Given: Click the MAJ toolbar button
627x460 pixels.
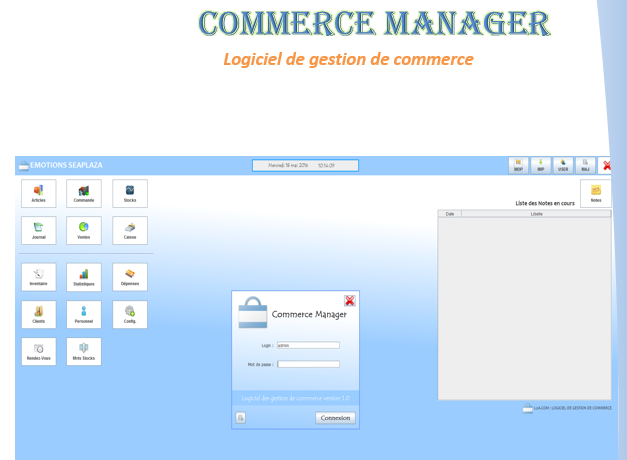Looking at the screenshot, I should point(585,165).
